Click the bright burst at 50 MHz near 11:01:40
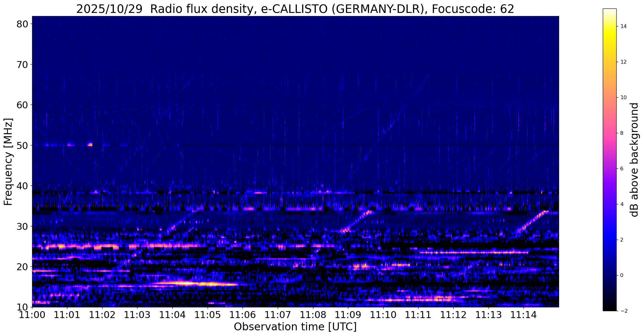 (x=90, y=145)
